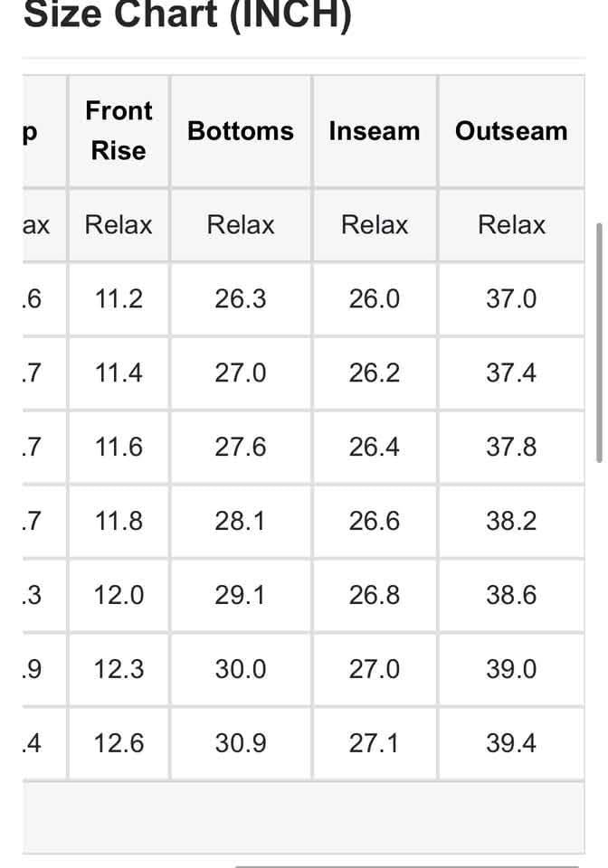Click the 38.2 outseam value
Screen dimensions: 608x868
[512, 521]
